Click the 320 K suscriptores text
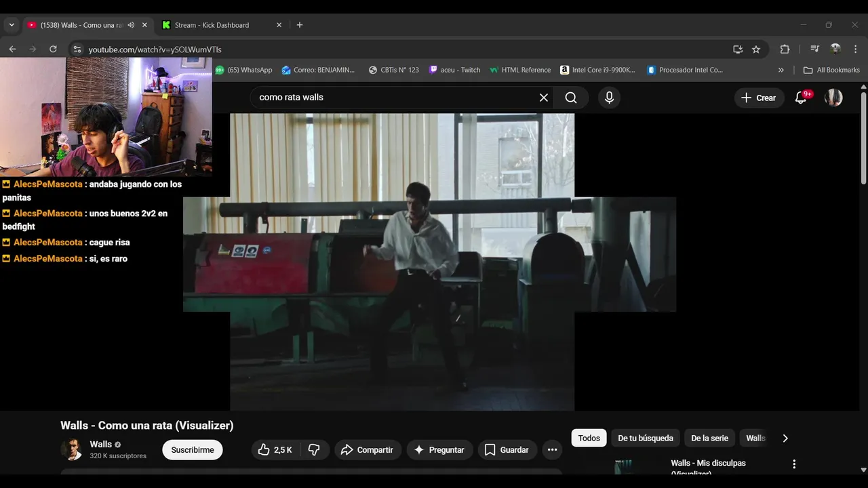868x488 pixels. click(118, 456)
